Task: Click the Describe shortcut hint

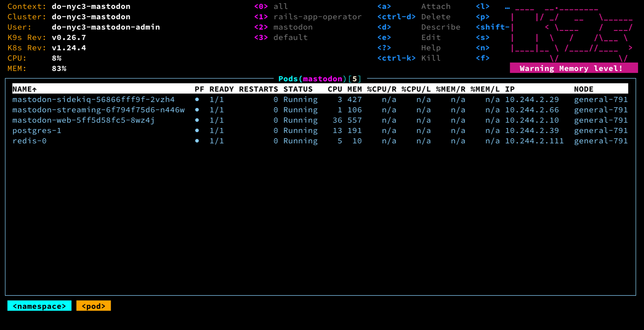Action: point(440,27)
